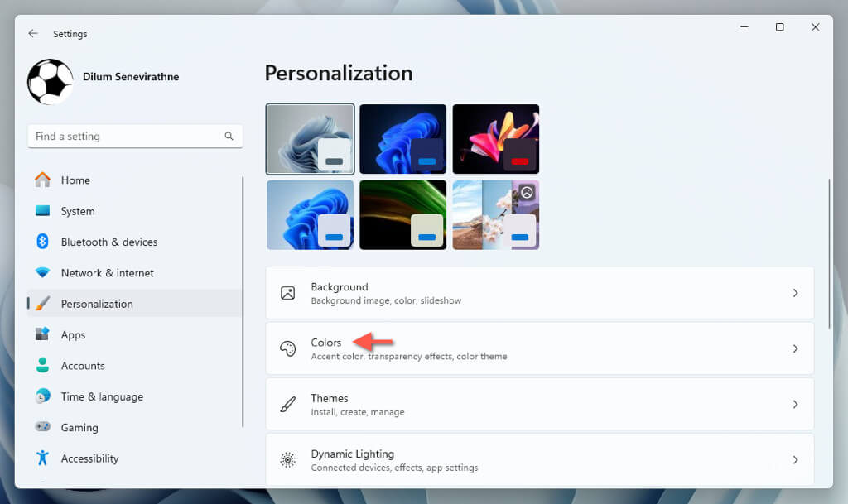The height and width of the screenshot is (504, 848).
Task: Click the Apps icon in sidebar
Action: click(x=42, y=334)
